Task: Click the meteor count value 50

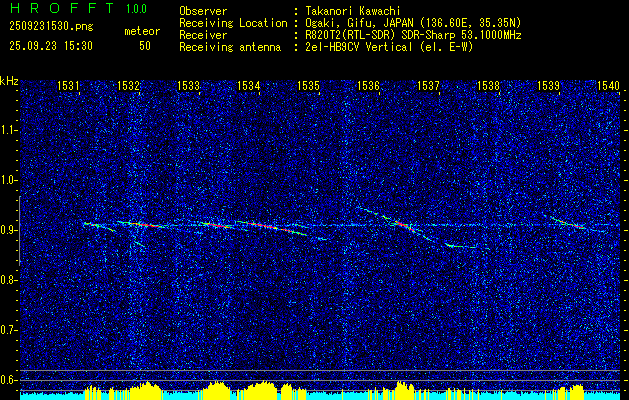Action: [x=145, y=46]
